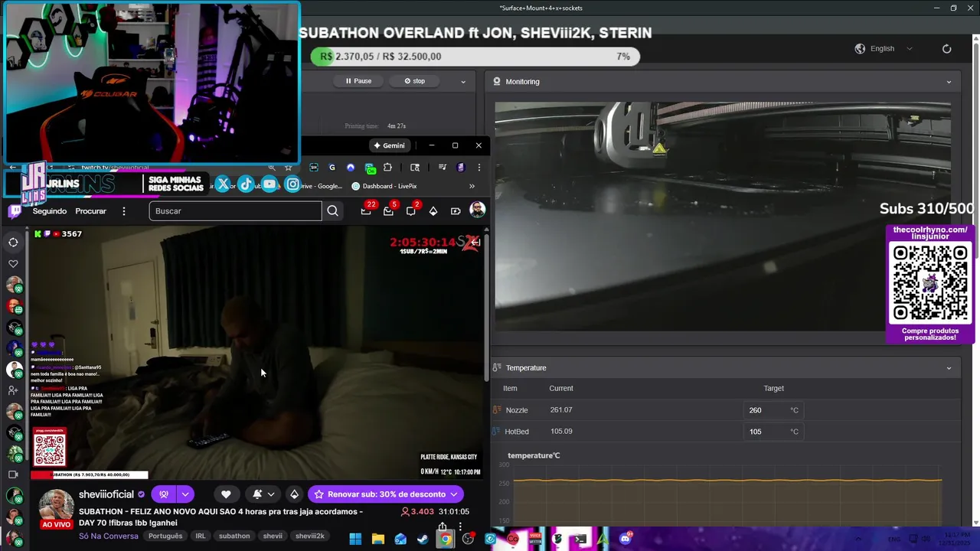The height and width of the screenshot is (551, 980).
Task: Open the whispers icon with 2 badge
Action: pos(411,211)
